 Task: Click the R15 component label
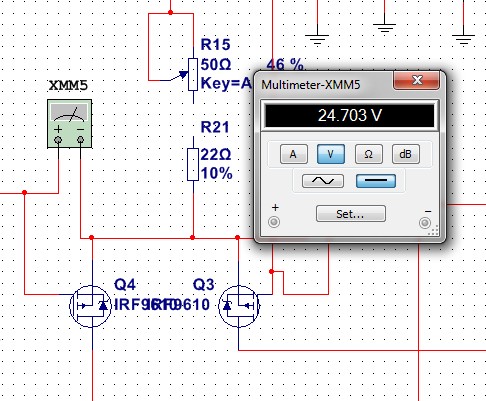pyautogui.click(x=215, y=45)
